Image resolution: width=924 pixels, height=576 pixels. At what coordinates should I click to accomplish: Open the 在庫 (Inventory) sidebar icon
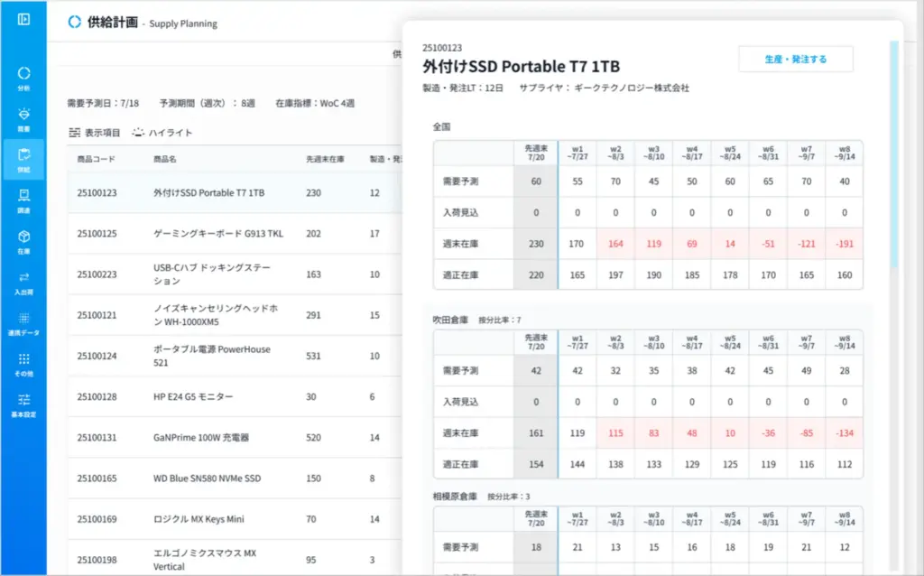tap(23, 240)
